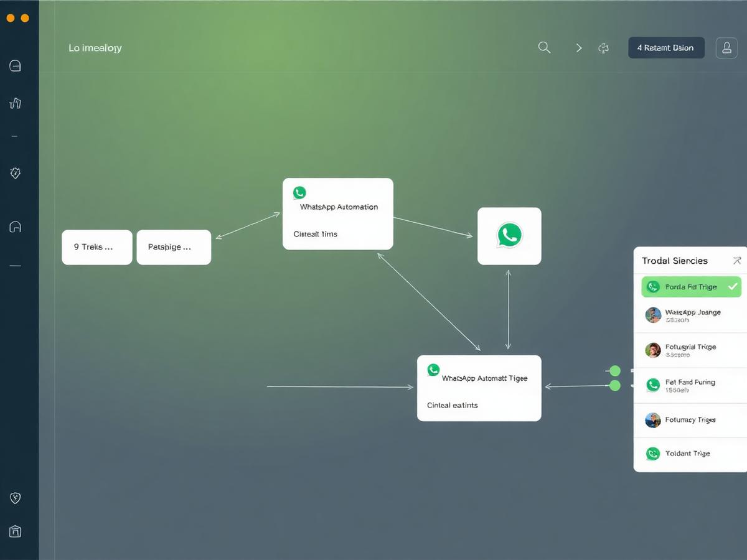Open the chart icon in sidebar

coord(16,103)
